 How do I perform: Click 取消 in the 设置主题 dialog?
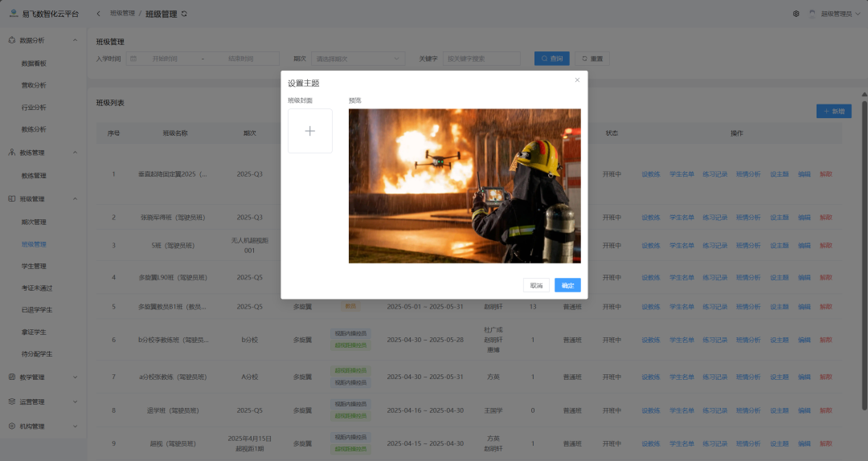point(536,285)
